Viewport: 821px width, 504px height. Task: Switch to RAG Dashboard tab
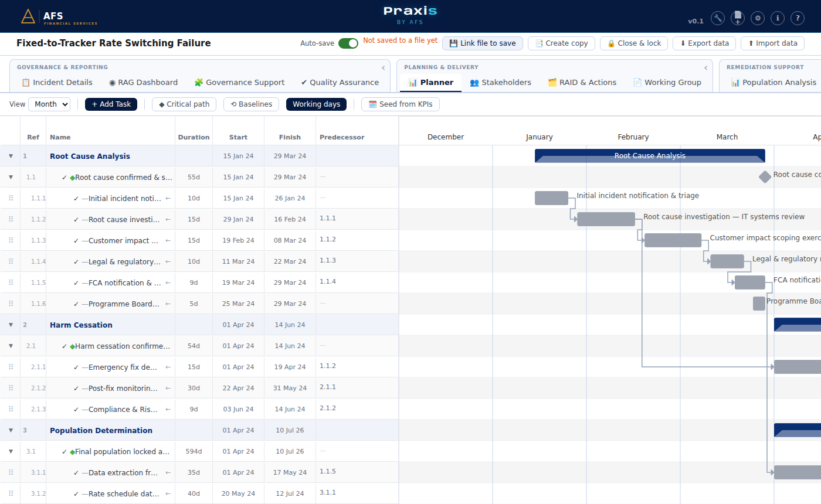click(x=143, y=83)
